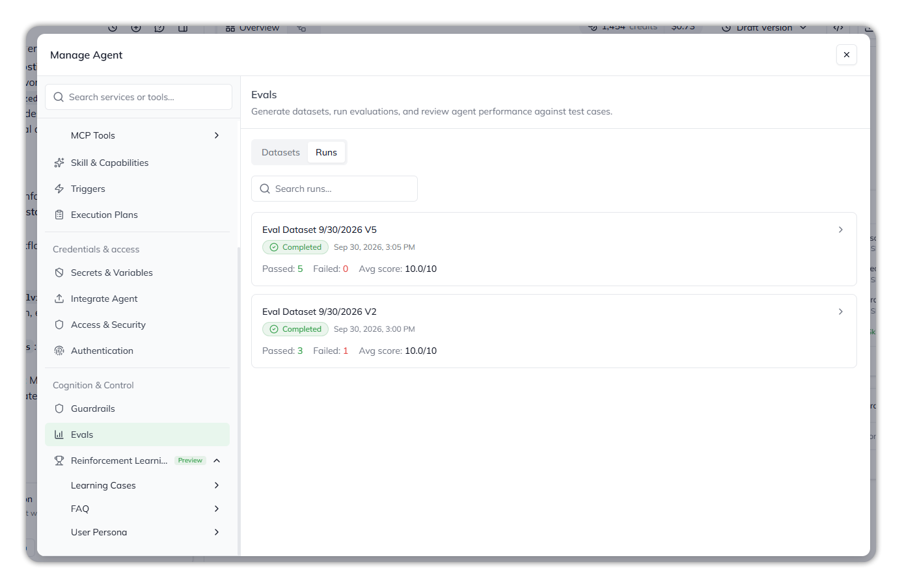The width and height of the screenshot is (902, 588).
Task: Open the Guardrails section
Action: point(137,408)
